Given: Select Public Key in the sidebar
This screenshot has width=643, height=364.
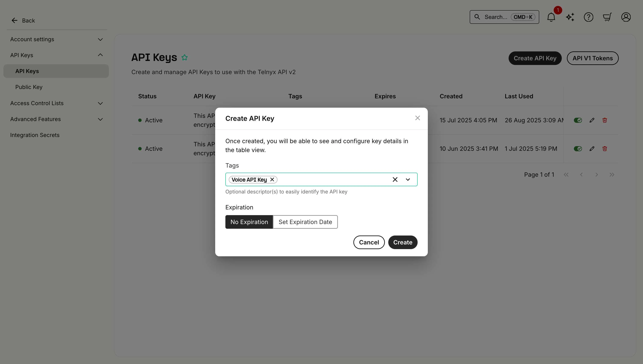Looking at the screenshot, I should (29, 87).
